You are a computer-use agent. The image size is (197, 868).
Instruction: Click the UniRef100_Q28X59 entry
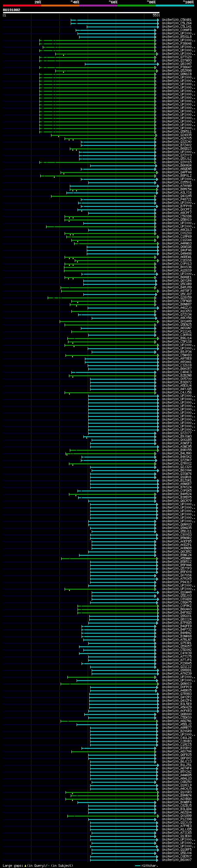click(176, 297)
